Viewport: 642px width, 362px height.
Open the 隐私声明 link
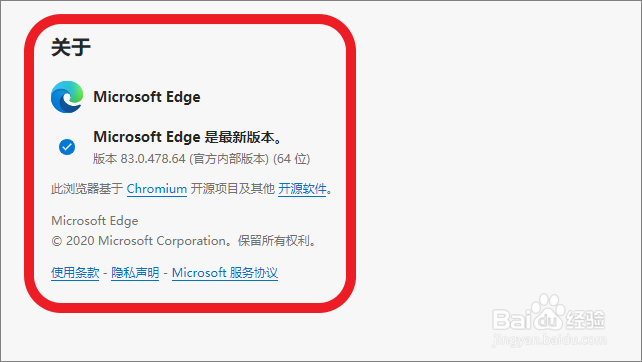tap(135, 273)
